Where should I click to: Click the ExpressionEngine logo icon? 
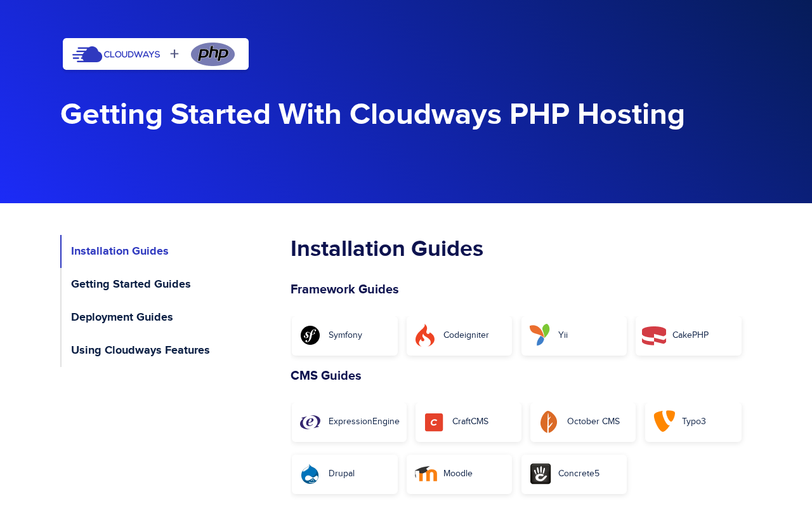pyautogui.click(x=310, y=422)
